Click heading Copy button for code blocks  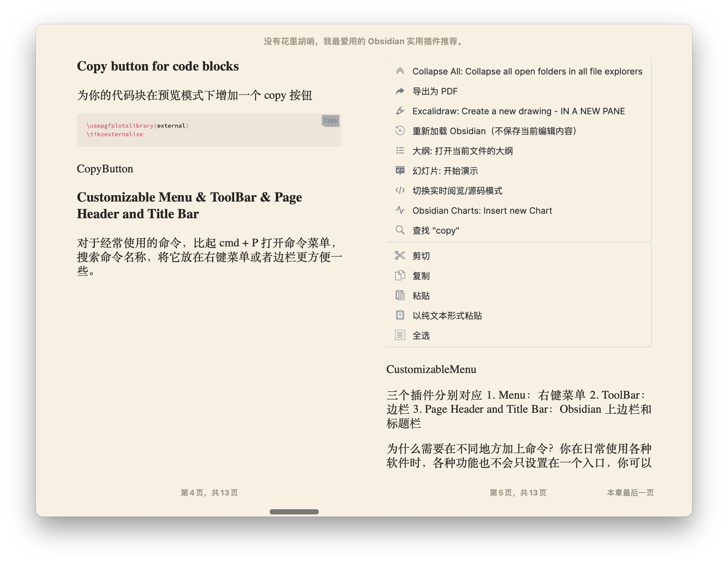click(x=158, y=66)
